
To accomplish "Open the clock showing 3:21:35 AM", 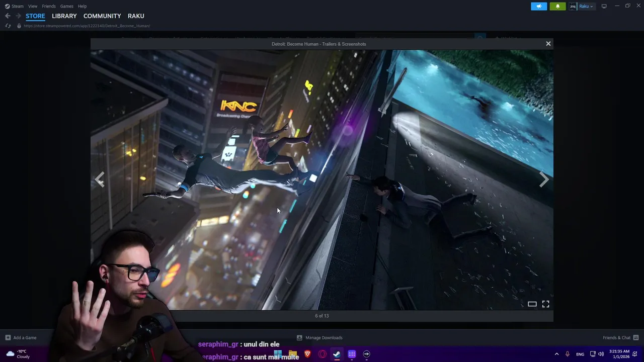I will (619, 354).
